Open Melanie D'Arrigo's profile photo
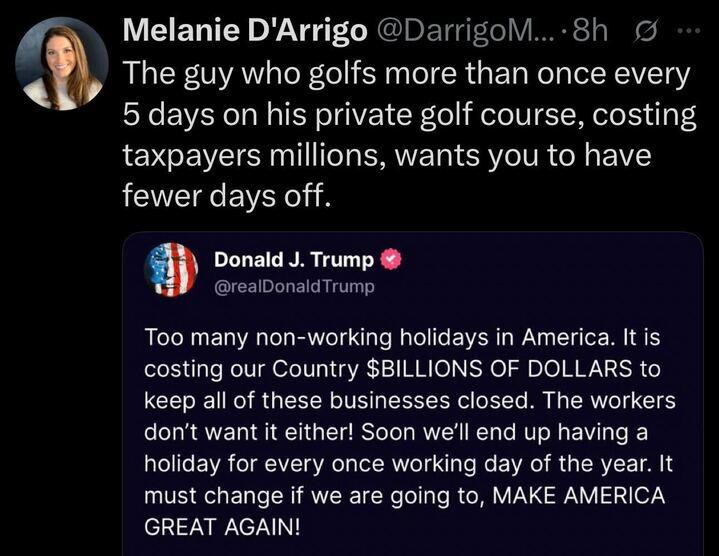719x556 pixels. 61,63
